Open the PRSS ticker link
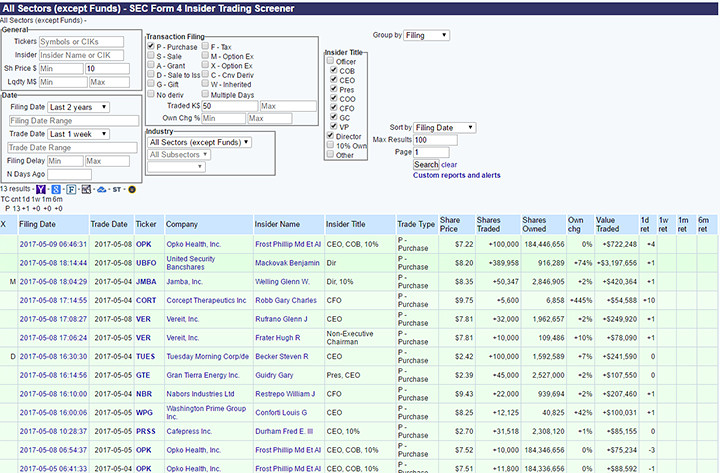The width and height of the screenshot is (720, 473). (x=146, y=431)
